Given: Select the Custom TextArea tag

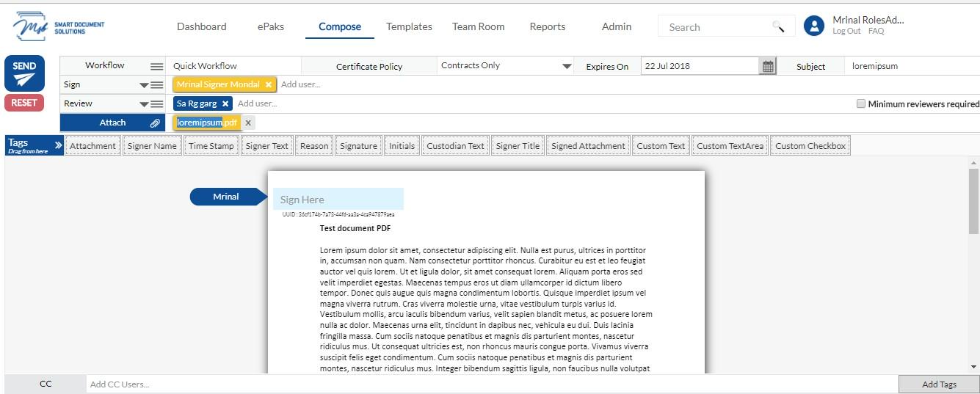Looking at the screenshot, I should coord(730,145).
